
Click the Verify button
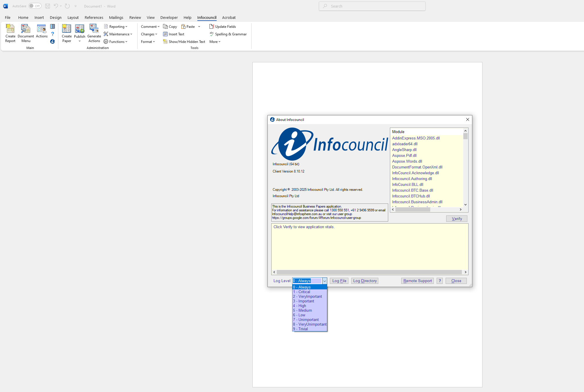click(457, 219)
